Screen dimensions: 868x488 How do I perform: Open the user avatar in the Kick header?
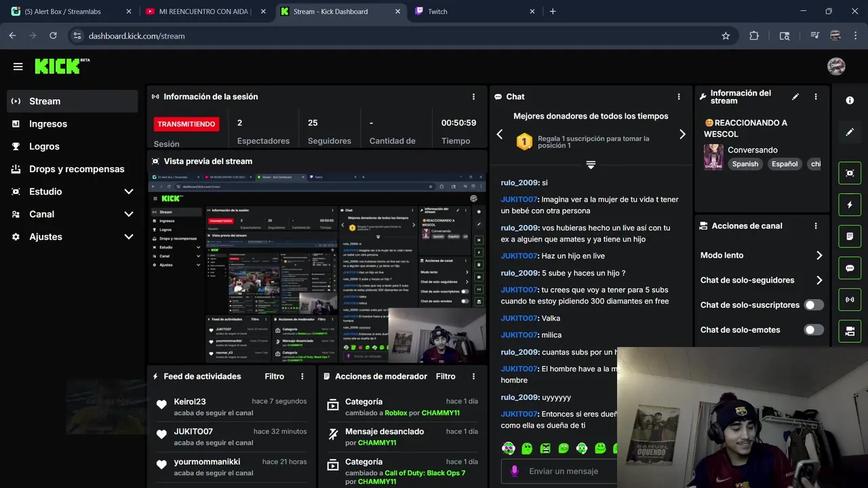tap(836, 66)
